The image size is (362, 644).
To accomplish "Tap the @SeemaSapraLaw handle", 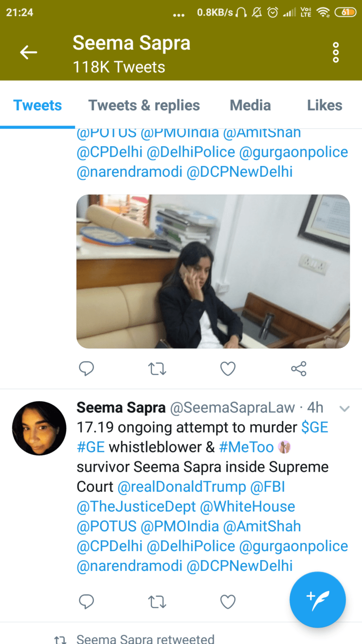I will [232, 408].
